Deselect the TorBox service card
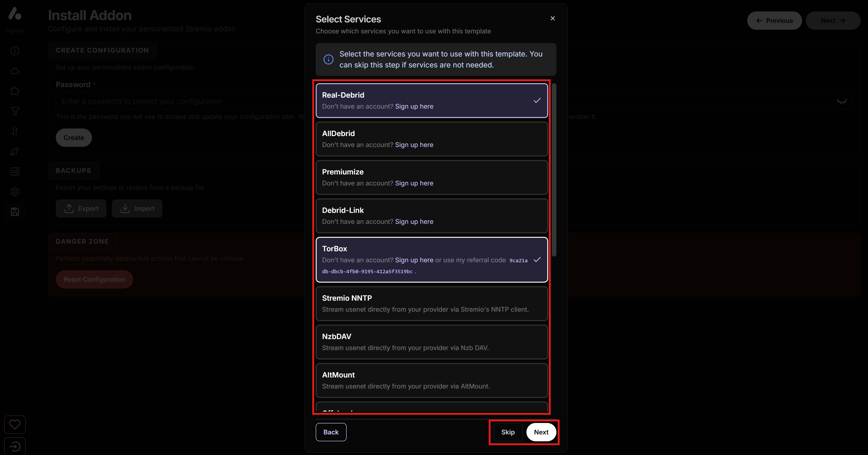Screen dimensions: 868x455 [432, 260]
